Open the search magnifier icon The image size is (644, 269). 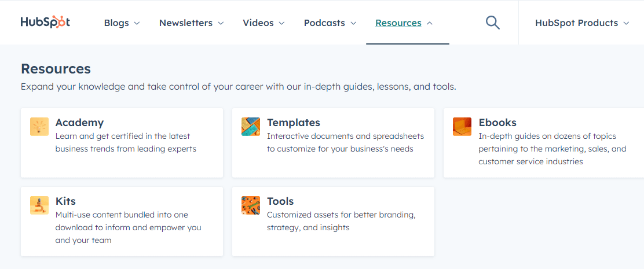[x=493, y=23]
